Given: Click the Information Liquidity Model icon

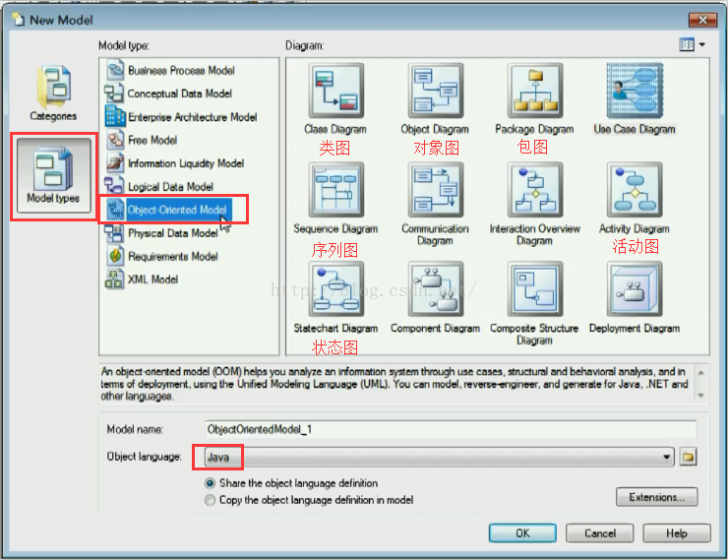Looking at the screenshot, I should click(115, 163).
